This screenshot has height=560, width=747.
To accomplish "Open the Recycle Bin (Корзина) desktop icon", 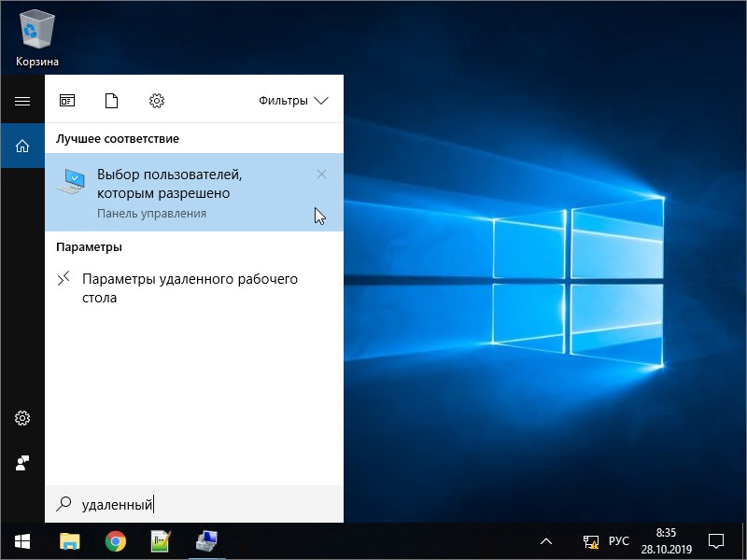I will pyautogui.click(x=37, y=39).
